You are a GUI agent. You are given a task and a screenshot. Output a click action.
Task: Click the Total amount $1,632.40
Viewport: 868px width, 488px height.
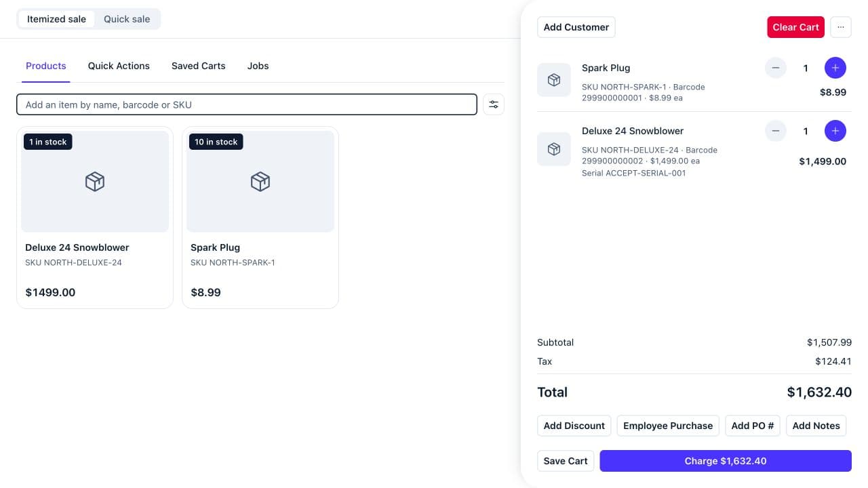coord(819,392)
